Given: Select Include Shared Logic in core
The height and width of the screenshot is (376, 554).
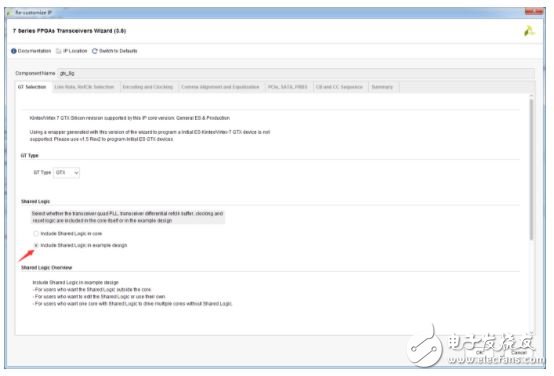Looking at the screenshot, I should point(36,234).
